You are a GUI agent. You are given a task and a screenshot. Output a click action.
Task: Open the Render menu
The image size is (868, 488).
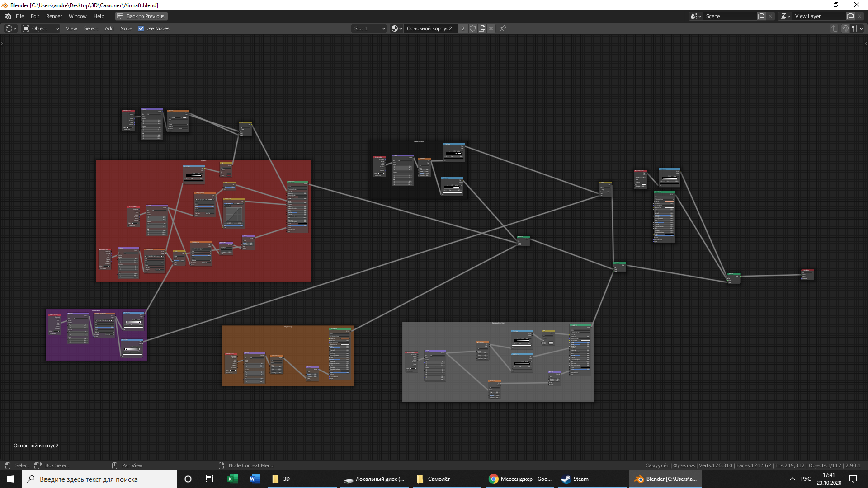pyautogui.click(x=54, y=16)
